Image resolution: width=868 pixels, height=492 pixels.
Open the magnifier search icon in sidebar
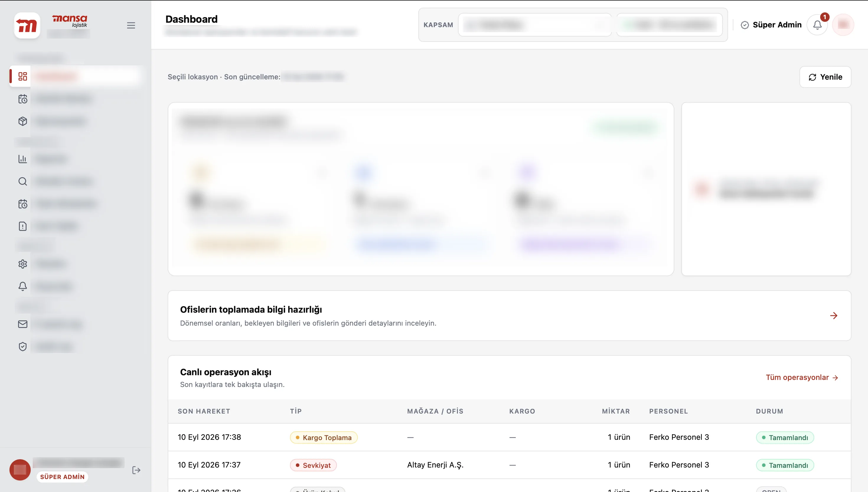pos(23,181)
